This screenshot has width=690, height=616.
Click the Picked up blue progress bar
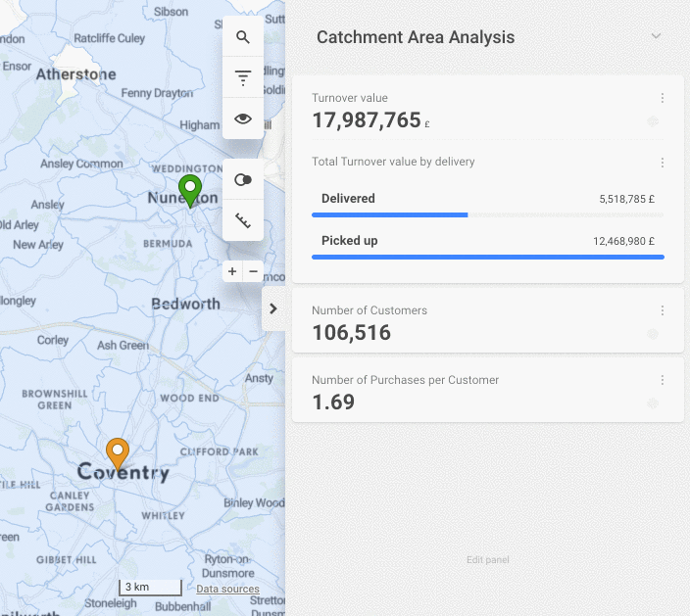(x=487, y=257)
